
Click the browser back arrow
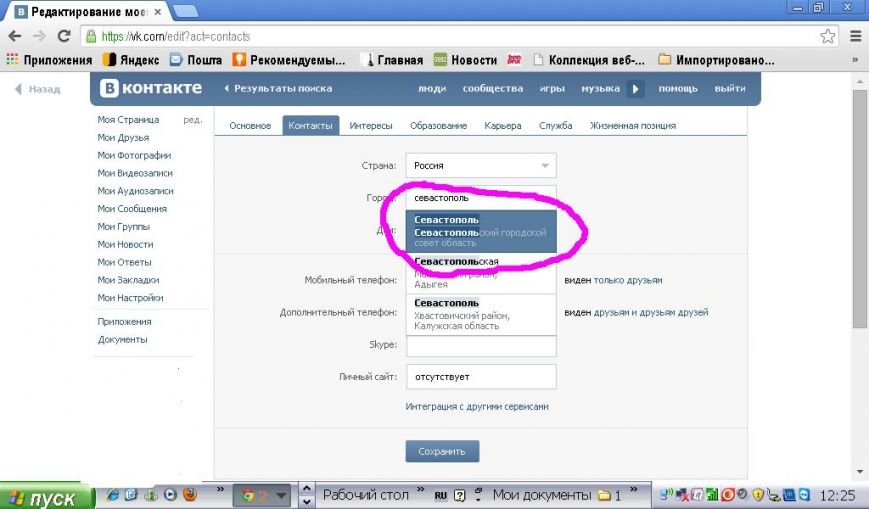click(x=15, y=36)
